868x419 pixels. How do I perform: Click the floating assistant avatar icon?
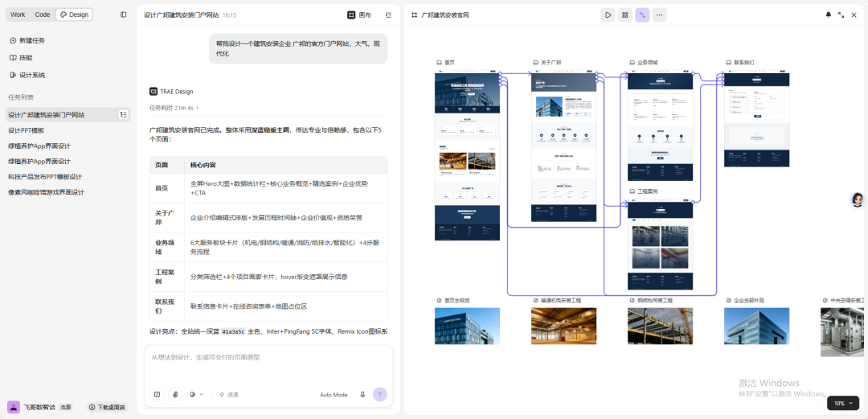point(858,200)
